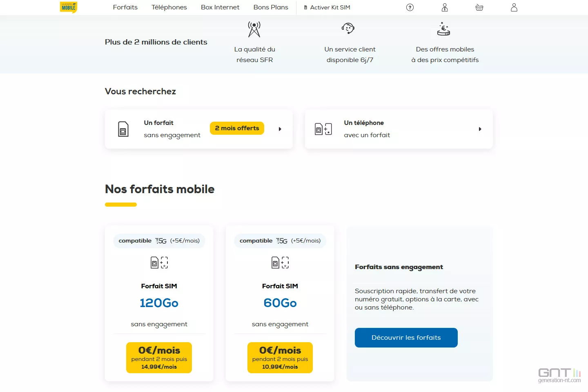Open the Téléphones menu
The height and width of the screenshot is (392, 588).
(169, 7)
